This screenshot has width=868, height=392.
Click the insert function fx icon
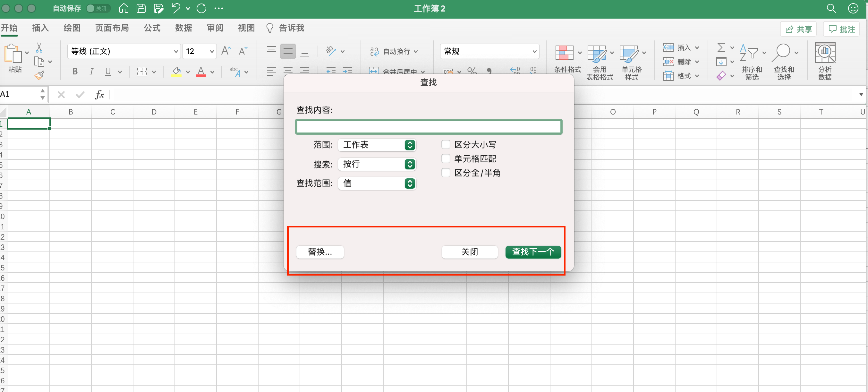99,94
